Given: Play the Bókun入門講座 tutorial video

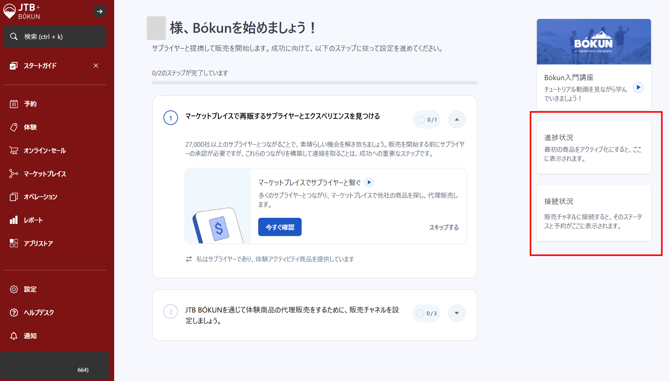Looking at the screenshot, I should [x=638, y=88].
